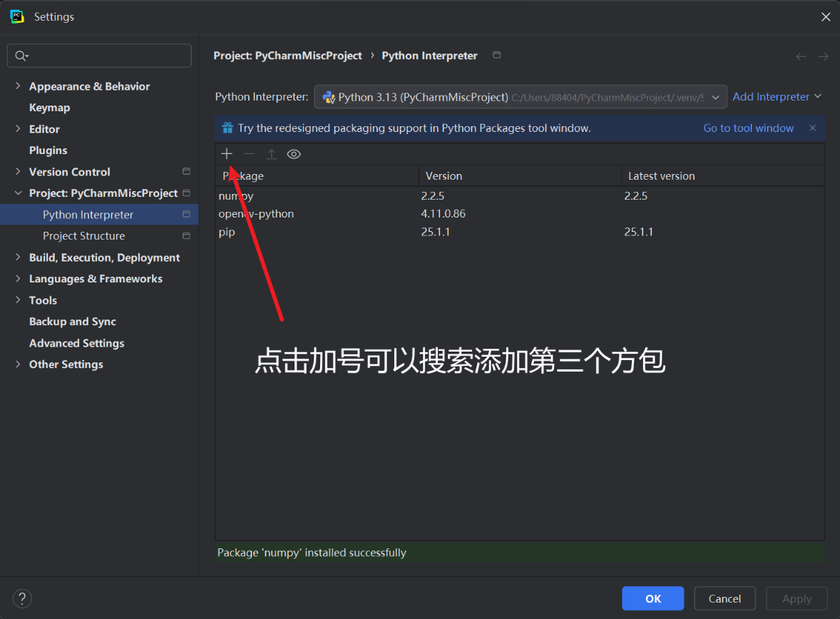Click the upgrade package up-arrow icon
The width and height of the screenshot is (840, 619).
coord(272,154)
